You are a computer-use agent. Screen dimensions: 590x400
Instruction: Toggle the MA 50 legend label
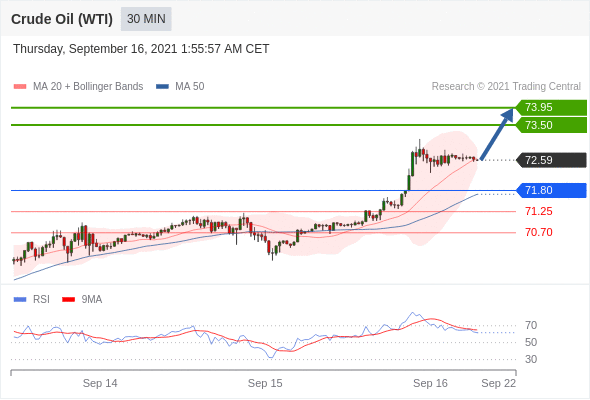click(190, 87)
